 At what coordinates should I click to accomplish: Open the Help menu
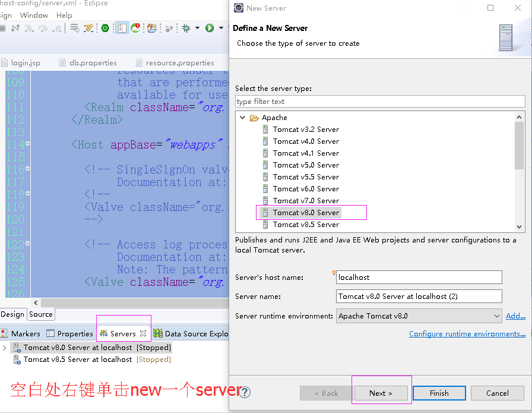coord(64,15)
